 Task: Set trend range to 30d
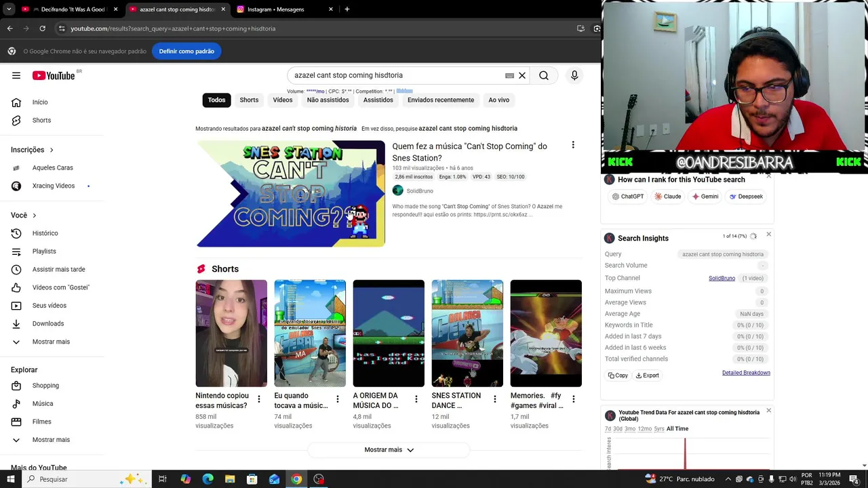(x=618, y=429)
